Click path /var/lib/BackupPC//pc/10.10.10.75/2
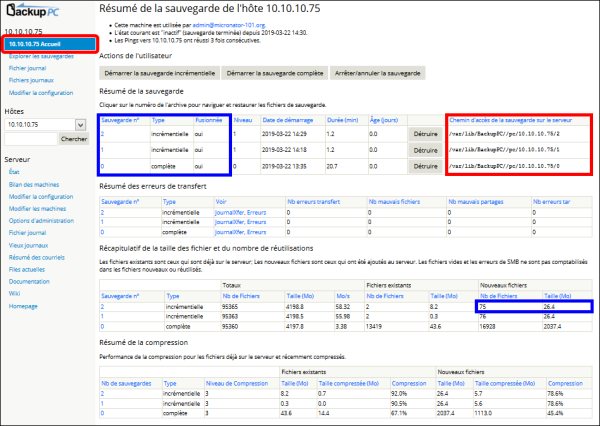This screenshot has height=426, width=600. (504, 134)
